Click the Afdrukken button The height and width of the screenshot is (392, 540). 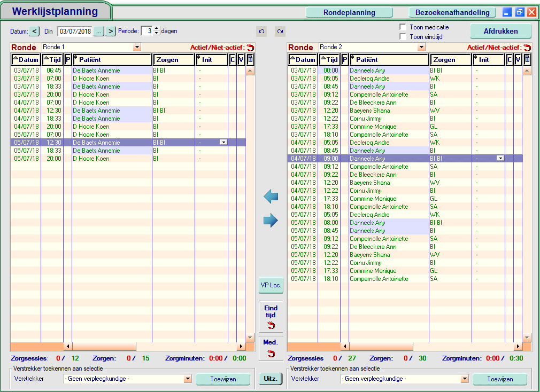point(501,32)
